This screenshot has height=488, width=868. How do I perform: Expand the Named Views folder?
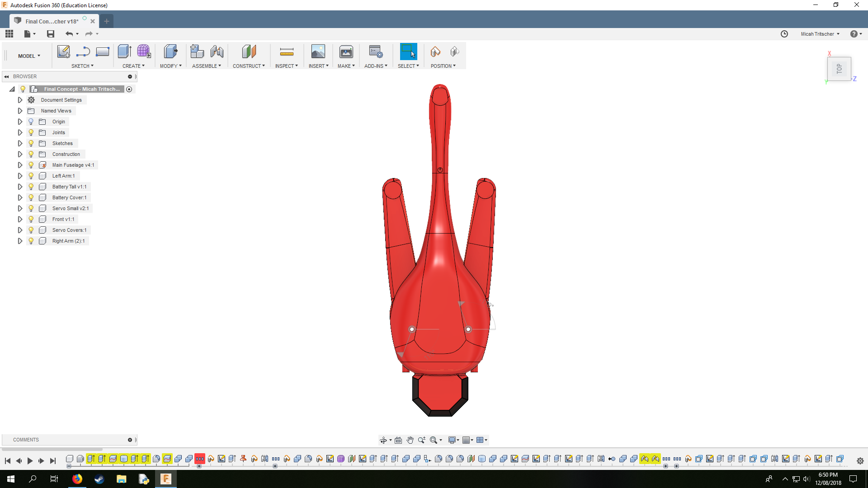(20, 111)
